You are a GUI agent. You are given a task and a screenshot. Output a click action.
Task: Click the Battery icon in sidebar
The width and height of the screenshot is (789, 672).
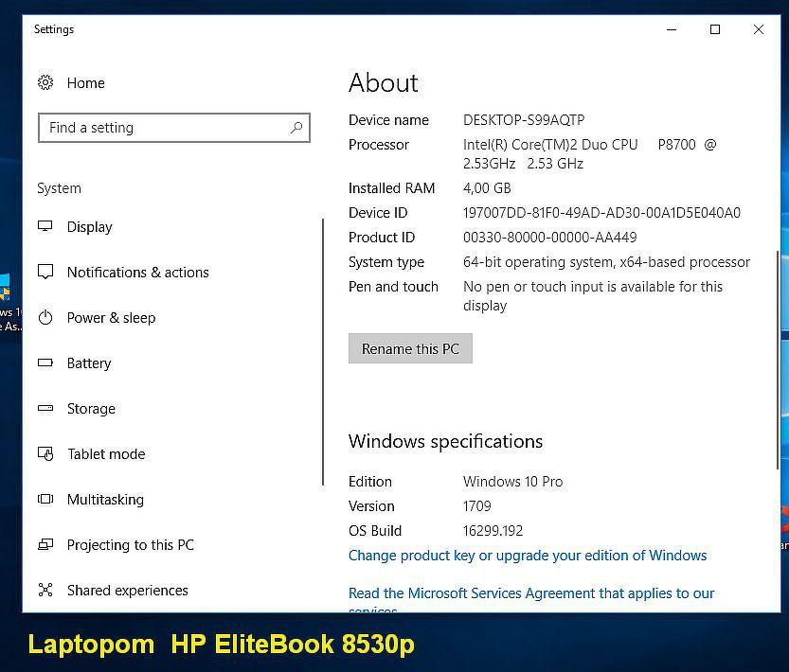[x=45, y=363]
